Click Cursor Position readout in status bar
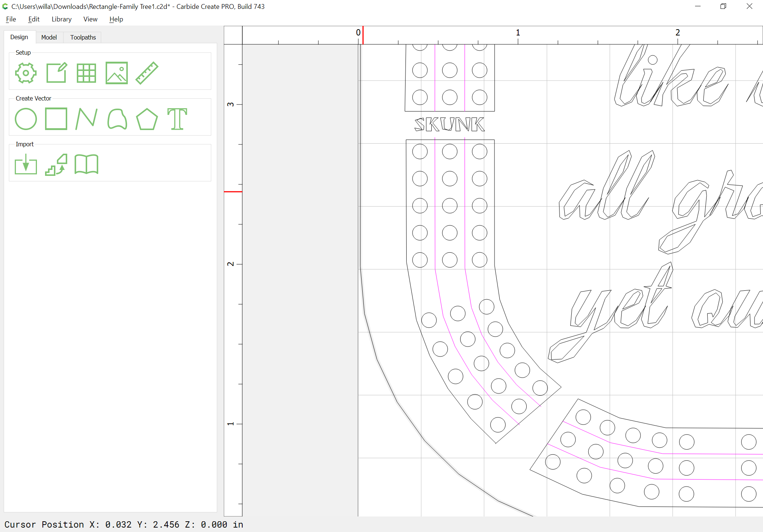 click(124, 525)
